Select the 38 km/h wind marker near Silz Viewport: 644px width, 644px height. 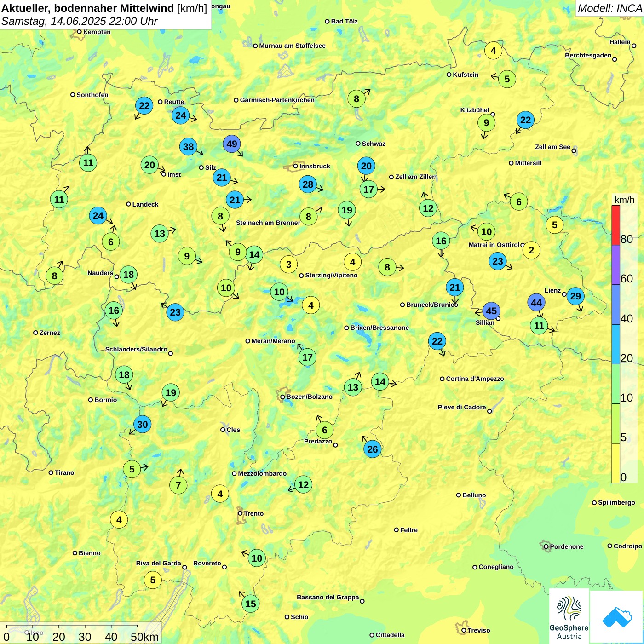pos(189,147)
